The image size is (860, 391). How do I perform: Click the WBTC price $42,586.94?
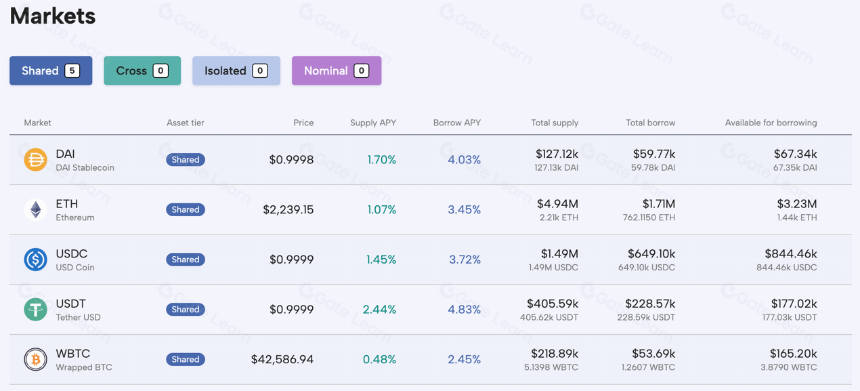point(282,359)
